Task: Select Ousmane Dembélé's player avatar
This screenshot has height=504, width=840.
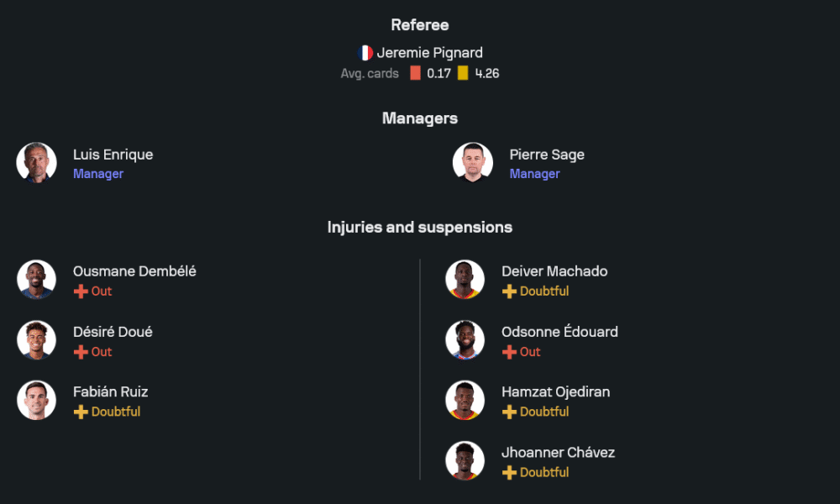Action: tap(37, 280)
